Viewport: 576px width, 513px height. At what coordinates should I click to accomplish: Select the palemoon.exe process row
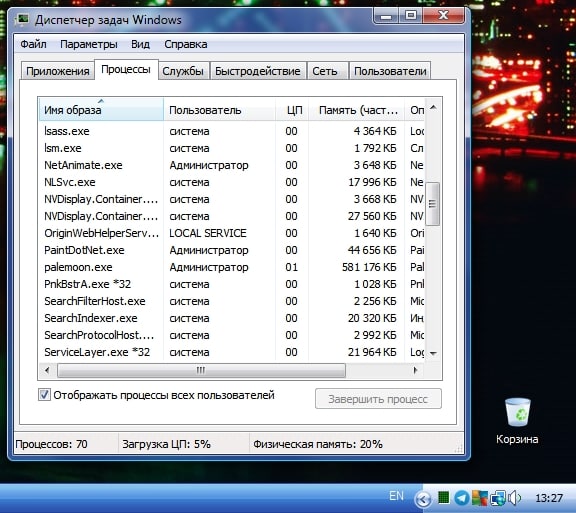(232, 267)
